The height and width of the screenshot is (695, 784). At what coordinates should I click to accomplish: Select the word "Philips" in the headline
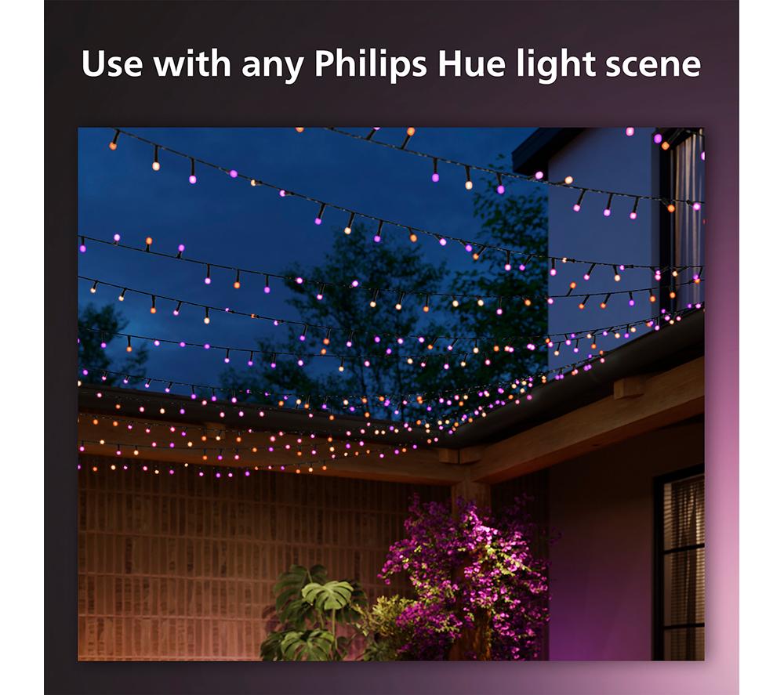[x=371, y=64]
